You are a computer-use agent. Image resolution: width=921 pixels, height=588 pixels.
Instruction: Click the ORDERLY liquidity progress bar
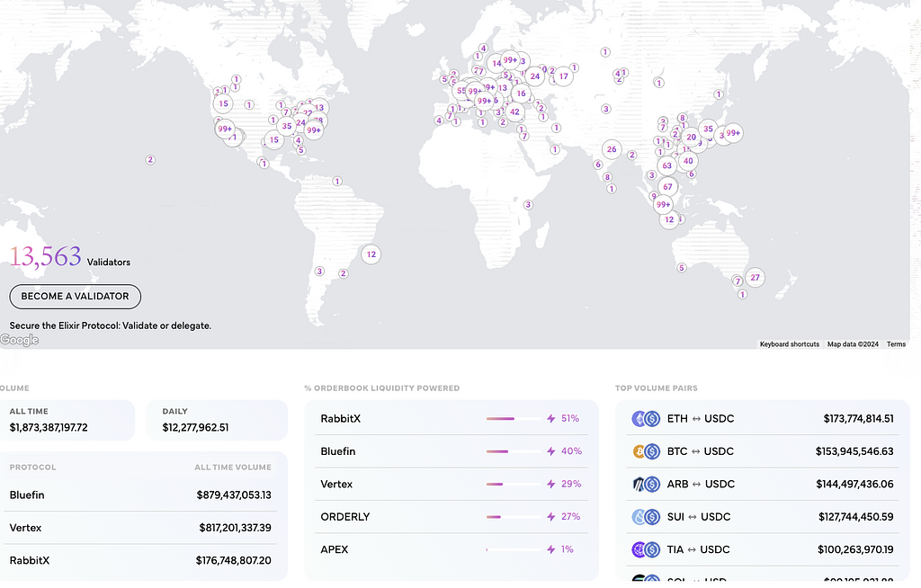click(512, 517)
